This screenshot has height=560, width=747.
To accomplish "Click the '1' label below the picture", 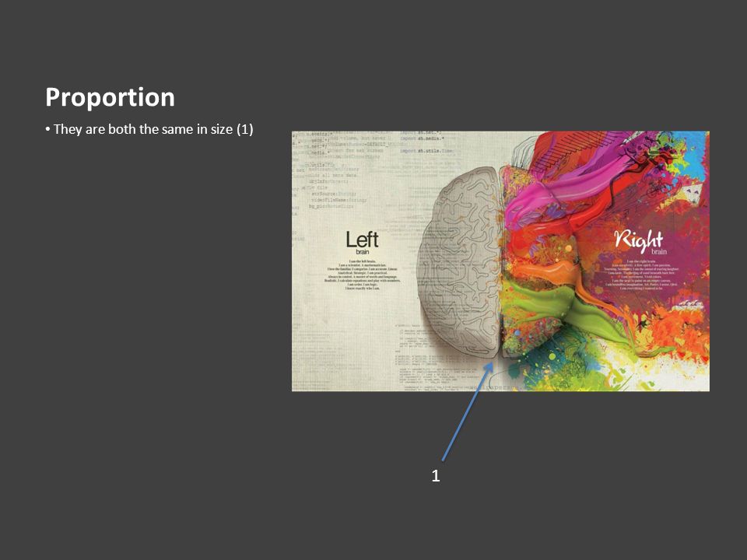I will pos(436,476).
